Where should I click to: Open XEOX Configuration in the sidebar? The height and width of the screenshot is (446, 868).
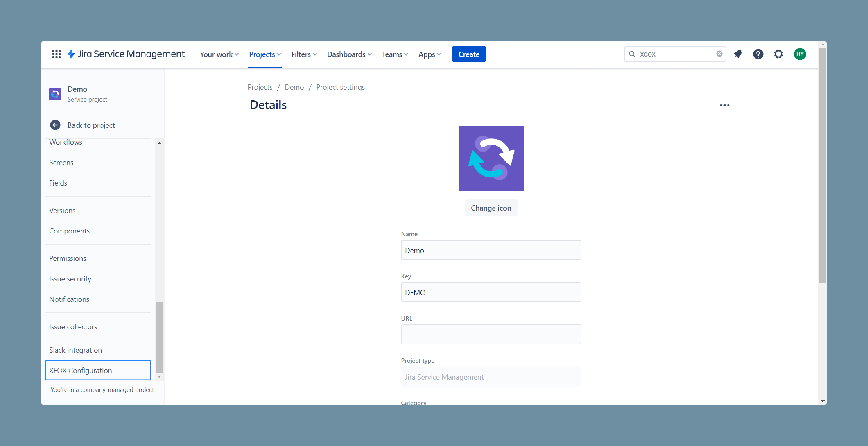point(98,371)
